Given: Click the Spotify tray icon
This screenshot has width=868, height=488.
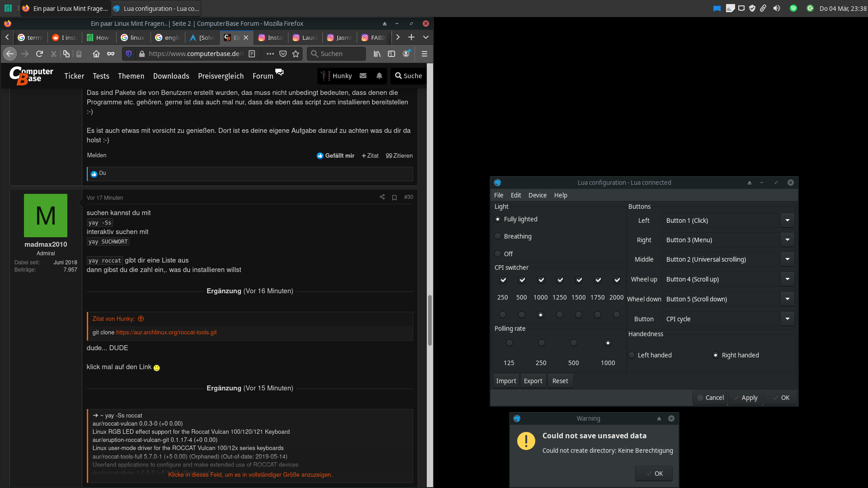Looking at the screenshot, I should pos(793,8).
